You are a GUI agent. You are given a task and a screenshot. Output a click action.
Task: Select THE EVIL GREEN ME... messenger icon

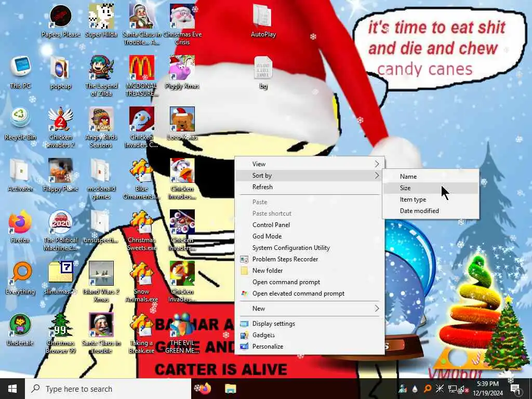(182, 334)
